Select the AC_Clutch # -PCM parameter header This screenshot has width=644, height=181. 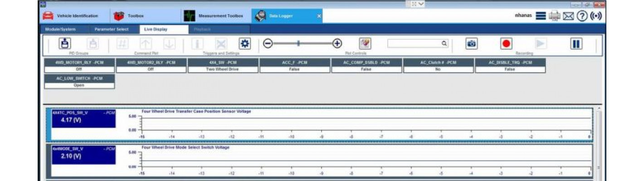click(438, 62)
